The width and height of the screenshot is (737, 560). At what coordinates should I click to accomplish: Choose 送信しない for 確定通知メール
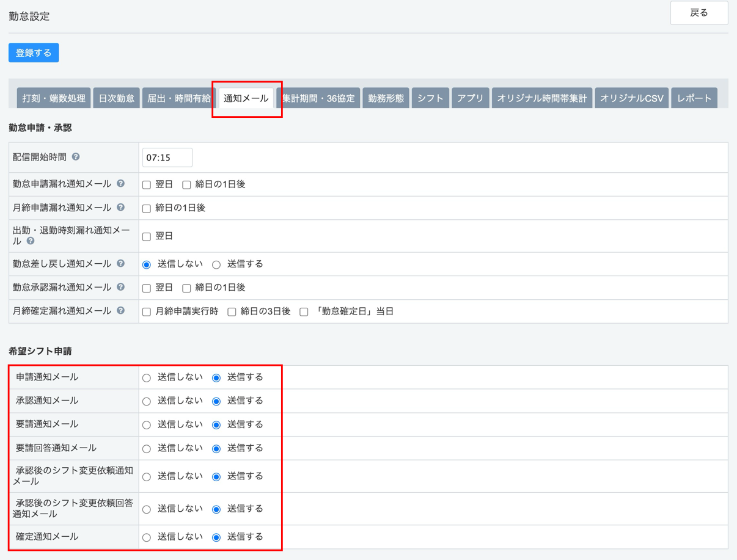[x=147, y=537]
